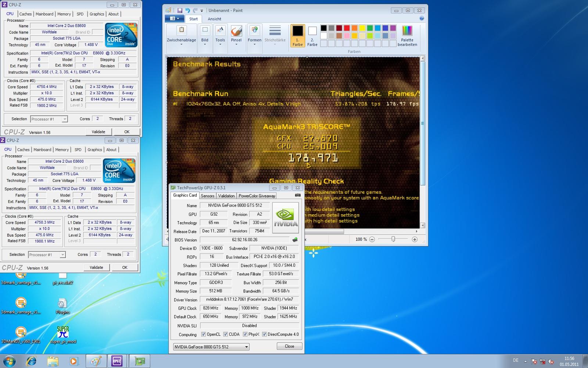The image size is (588, 368).
Task: Open the Mainboard tab in upper CPU-Z window
Action: coord(44,14)
